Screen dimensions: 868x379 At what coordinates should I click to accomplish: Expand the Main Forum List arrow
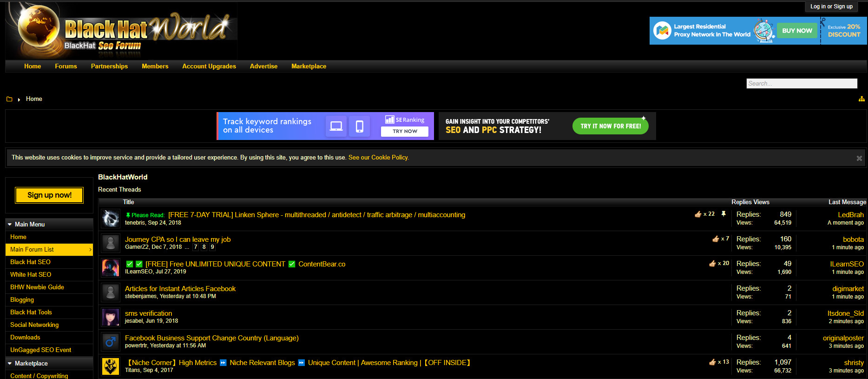90,250
